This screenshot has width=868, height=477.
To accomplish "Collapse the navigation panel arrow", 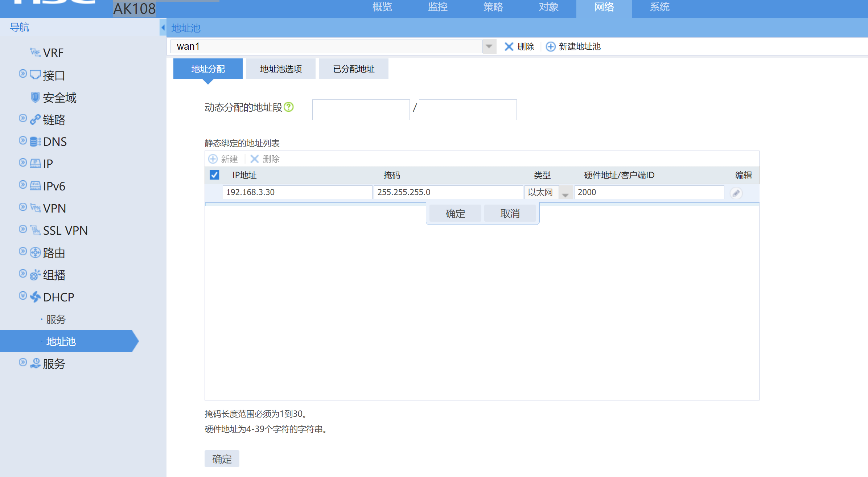I will coord(163,28).
